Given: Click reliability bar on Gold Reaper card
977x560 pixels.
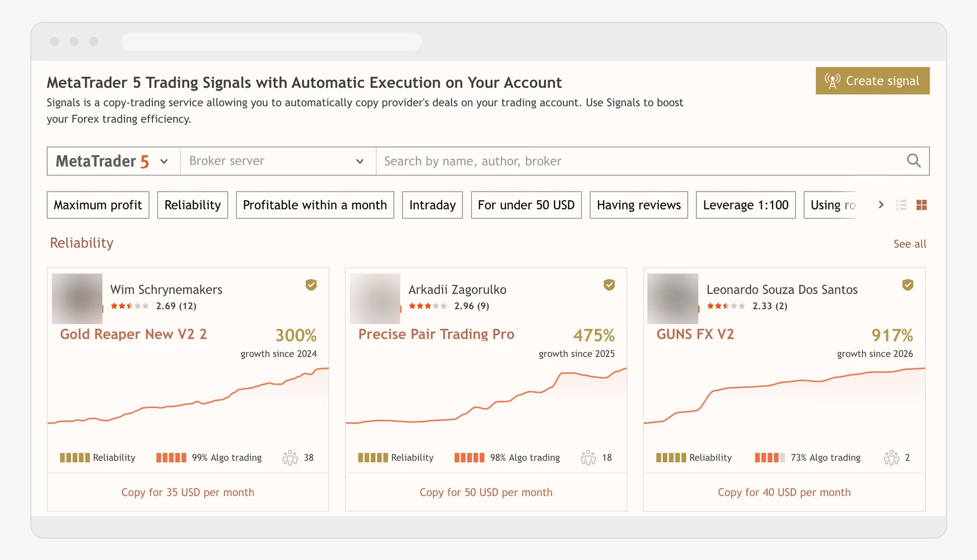Looking at the screenshot, I should (75, 457).
